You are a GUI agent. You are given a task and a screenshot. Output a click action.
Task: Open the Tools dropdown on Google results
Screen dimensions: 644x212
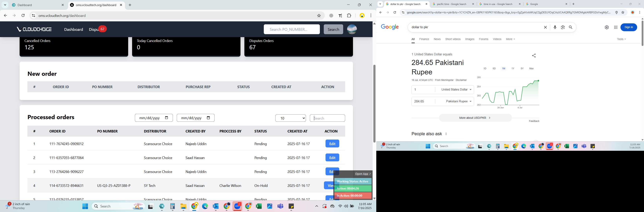coord(621,39)
